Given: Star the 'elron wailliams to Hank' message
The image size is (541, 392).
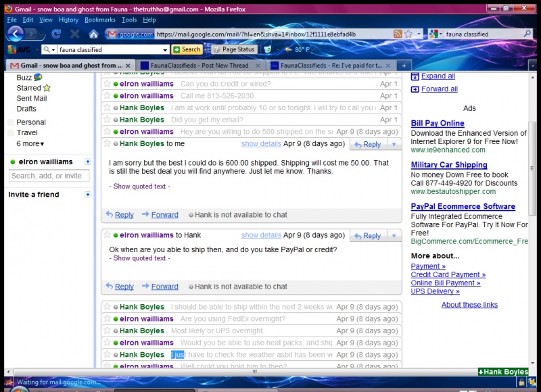Looking at the screenshot, I should click(108, 235).
